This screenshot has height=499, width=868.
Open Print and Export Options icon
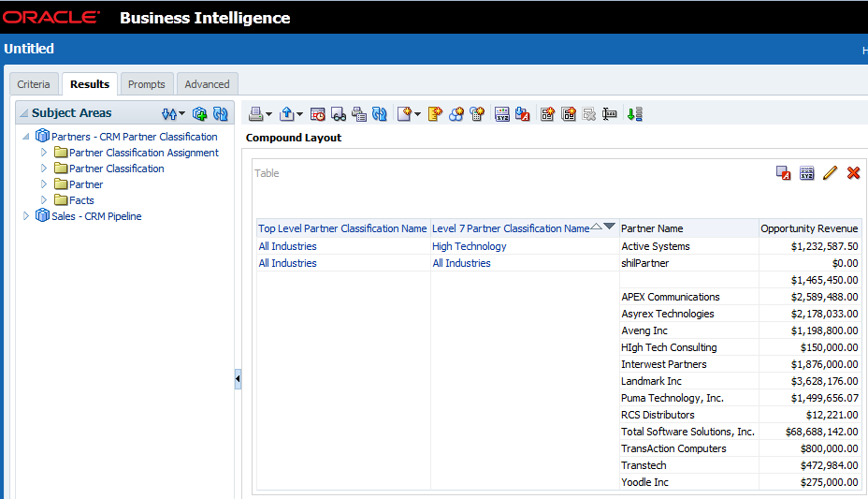tap(359, 114)
